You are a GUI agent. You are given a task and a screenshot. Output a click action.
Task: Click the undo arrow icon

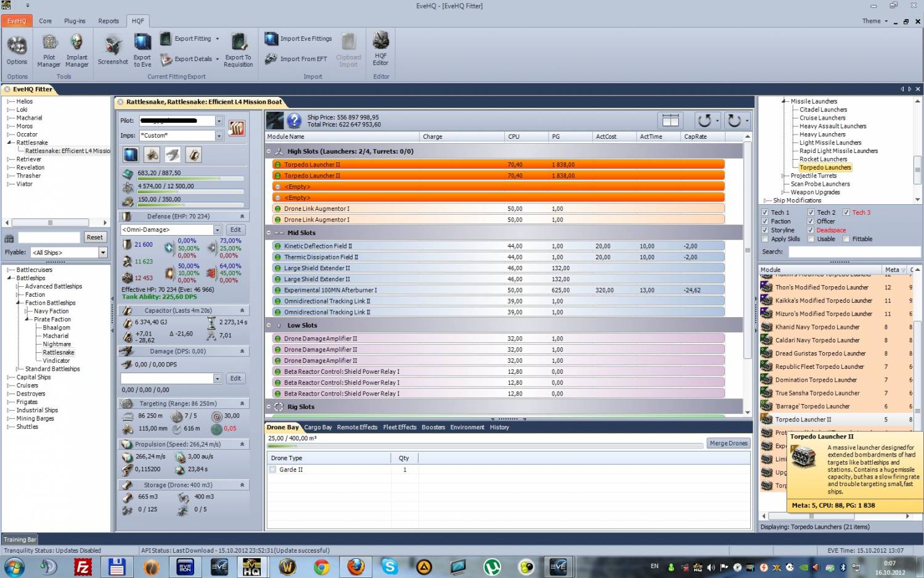coord(705,120)
